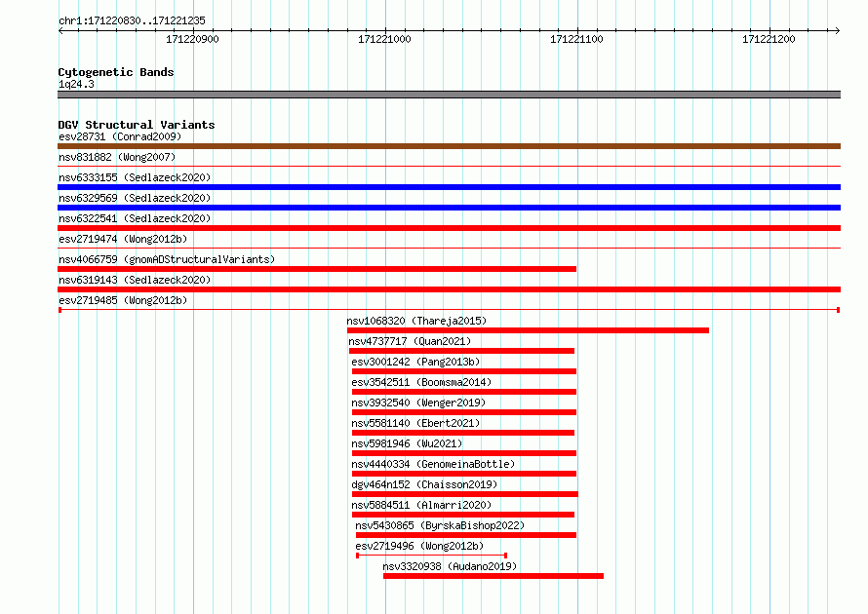Click the 1q24.3 band label
The height and width of the screenshot is (614, 868).
coord(76,84)
